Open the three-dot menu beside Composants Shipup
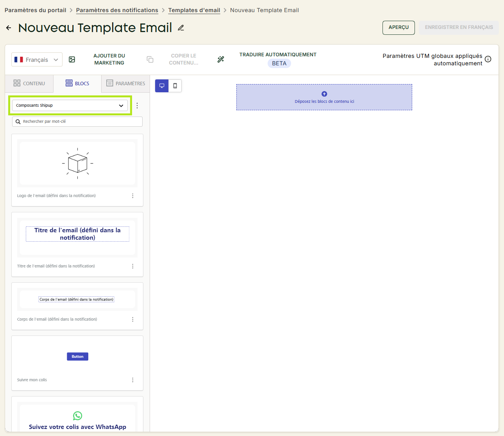 [x=137, y=106]
